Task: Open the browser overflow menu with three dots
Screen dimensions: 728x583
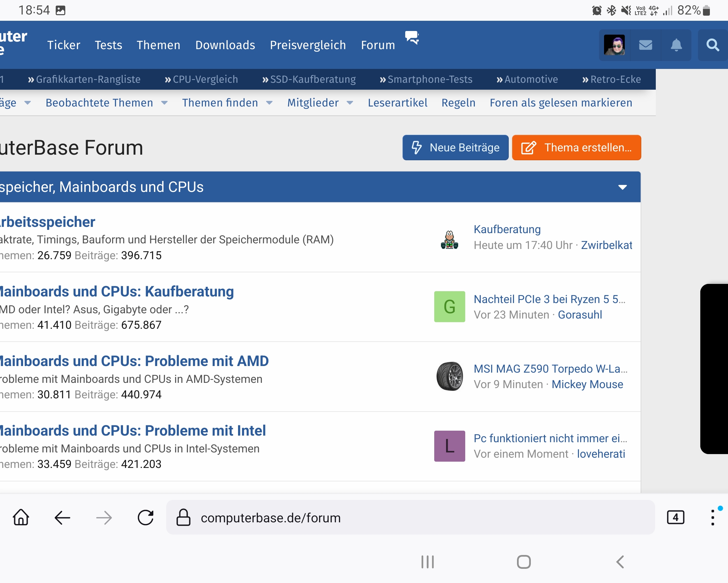Action: pos(713,517)
